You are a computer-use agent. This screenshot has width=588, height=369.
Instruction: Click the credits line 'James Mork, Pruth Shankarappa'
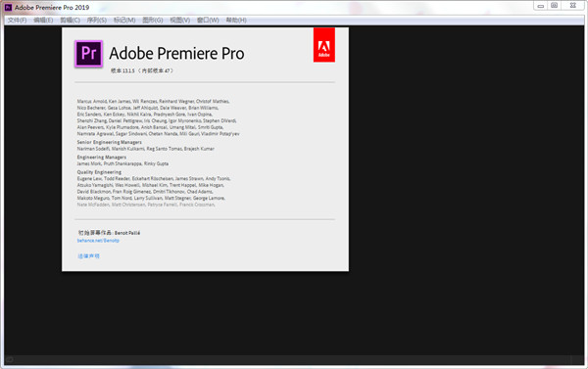tap(122, 163)
